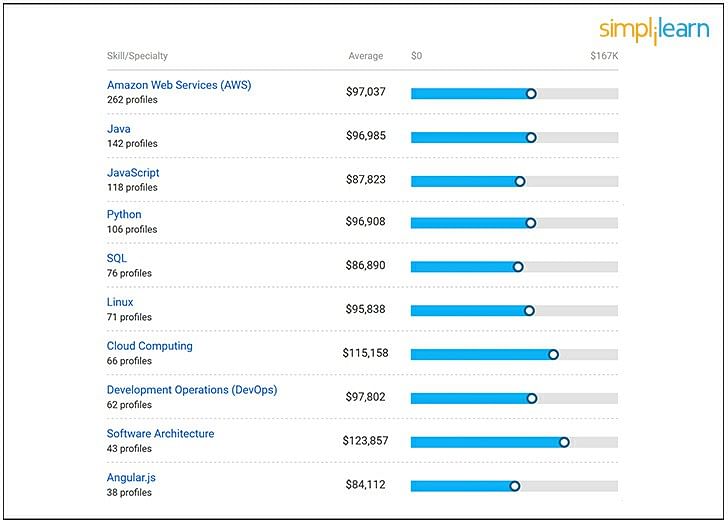Select the $123,857 average value
The width and height of the screenshot is (728, 522).
click(x=365, y=440)
